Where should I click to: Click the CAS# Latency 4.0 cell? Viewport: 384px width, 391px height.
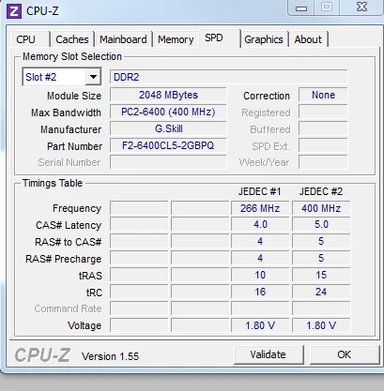click(260, 225)
